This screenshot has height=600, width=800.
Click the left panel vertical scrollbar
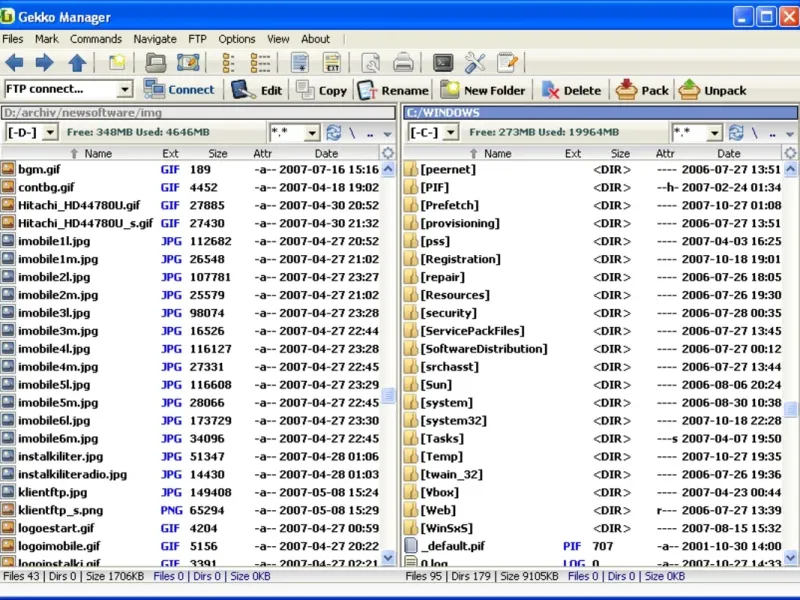click(x=388, y=397)
